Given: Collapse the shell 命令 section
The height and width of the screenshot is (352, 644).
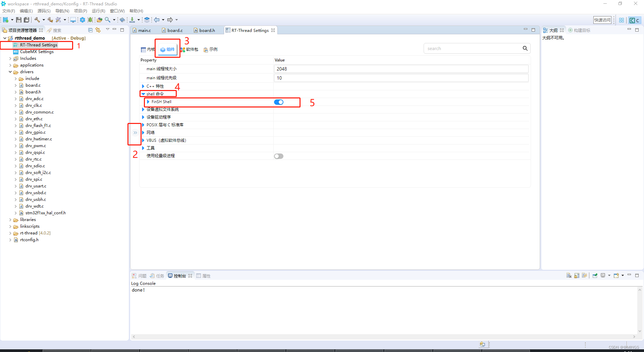Looking at the screenshot, I should pyautogui.click(x=143, y=94).
